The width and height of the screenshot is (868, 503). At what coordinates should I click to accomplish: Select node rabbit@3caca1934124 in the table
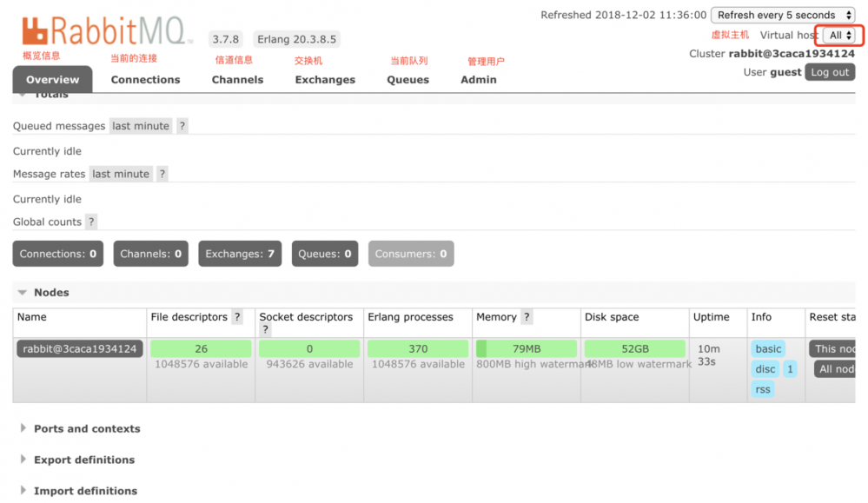78,348
